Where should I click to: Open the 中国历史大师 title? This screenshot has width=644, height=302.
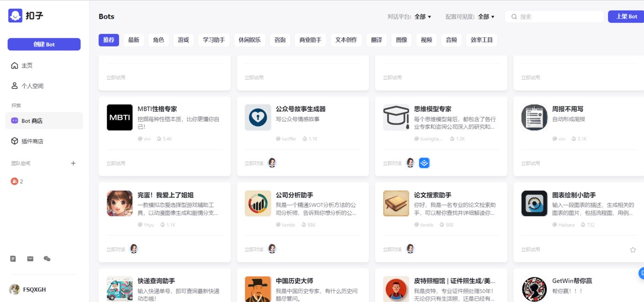tap(294, 281)
